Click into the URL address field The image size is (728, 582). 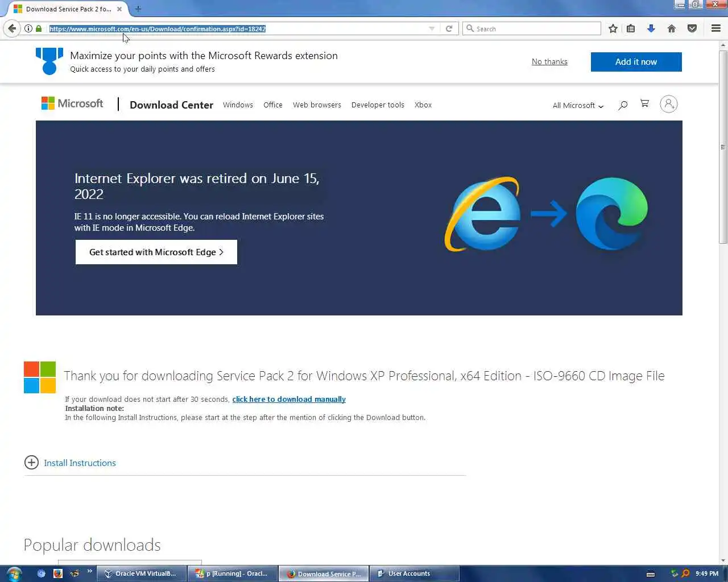pyautogui.click(x=236, y=28)
